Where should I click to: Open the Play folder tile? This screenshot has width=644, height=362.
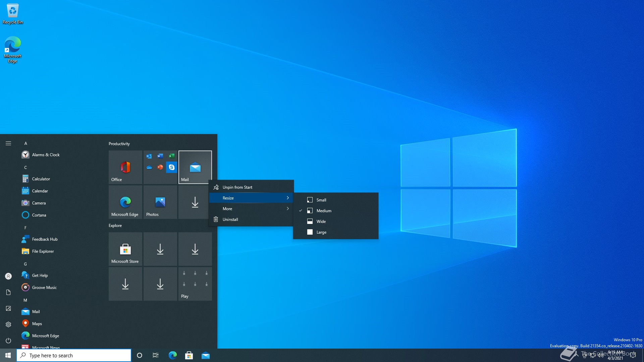coord(195,284)
